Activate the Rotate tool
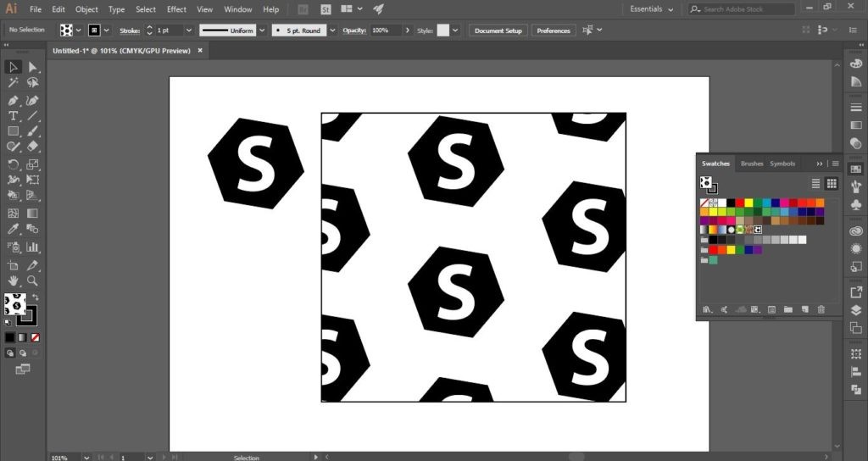868x461 pixels. pyautogui.click(x=13, y=164)
